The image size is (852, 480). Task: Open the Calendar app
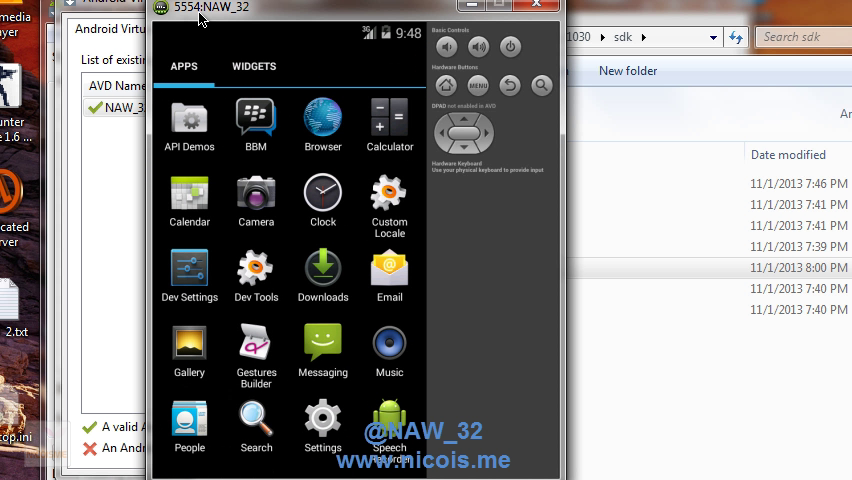pyautogui.click(x=189, y=201)
